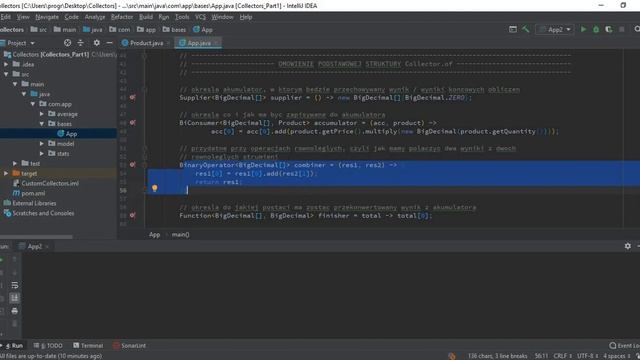This screenshot has height=360, width=640.
Task: Start debugging with the green bug icon
Action: [x=596, y=29]
